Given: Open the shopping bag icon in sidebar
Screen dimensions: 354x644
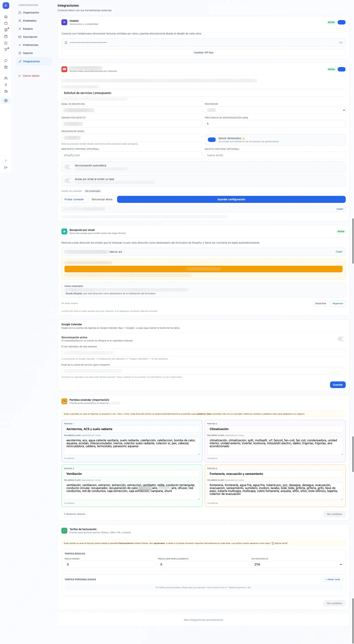Looking at the screenshot, I should coord(6,67).
